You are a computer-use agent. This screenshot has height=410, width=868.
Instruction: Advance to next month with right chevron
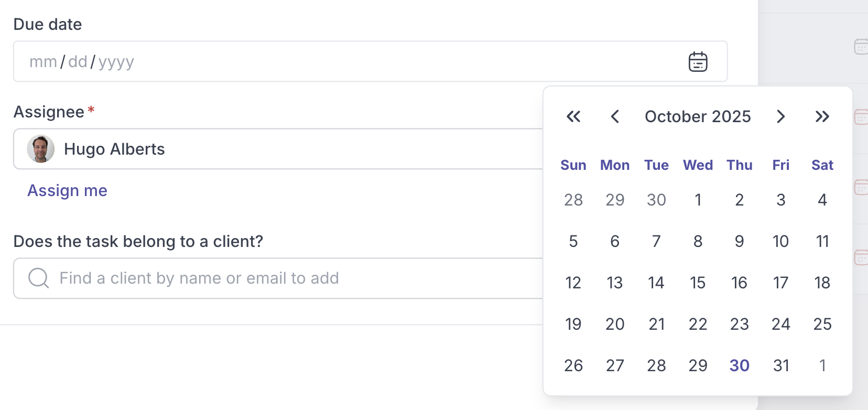click(780, 116)
